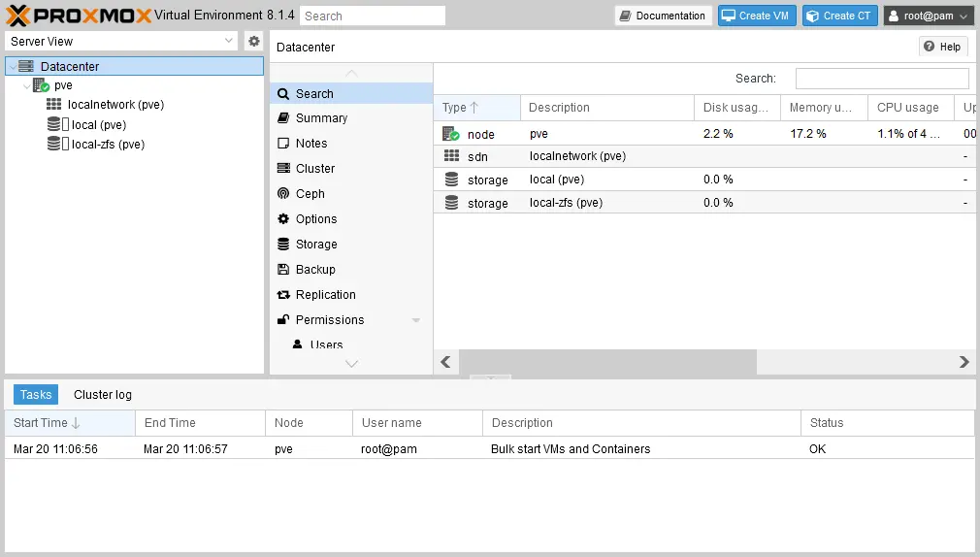Sort by Start Time column header
Viewport: 980px width, 557px height.
coord(70,422)
